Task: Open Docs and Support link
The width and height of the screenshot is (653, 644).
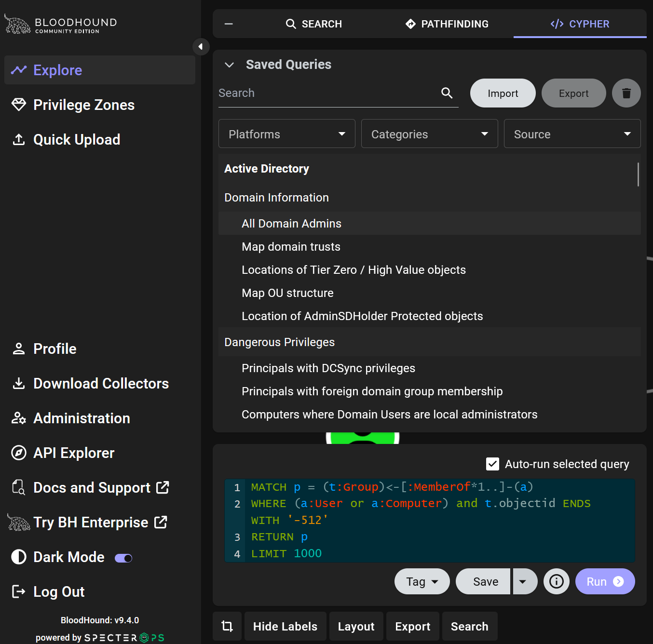Action: [x=100, y=487]
